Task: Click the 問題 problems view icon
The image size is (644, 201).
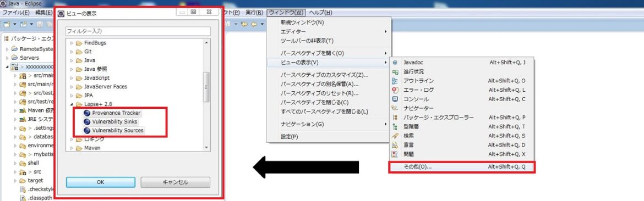Action: [395, 154]
